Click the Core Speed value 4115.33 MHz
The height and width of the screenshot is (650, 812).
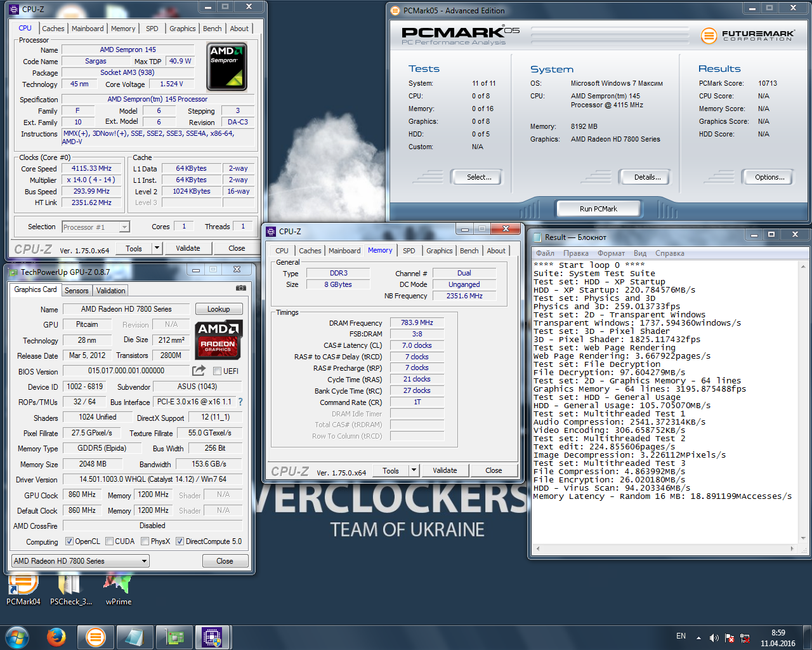coord(91,169)
